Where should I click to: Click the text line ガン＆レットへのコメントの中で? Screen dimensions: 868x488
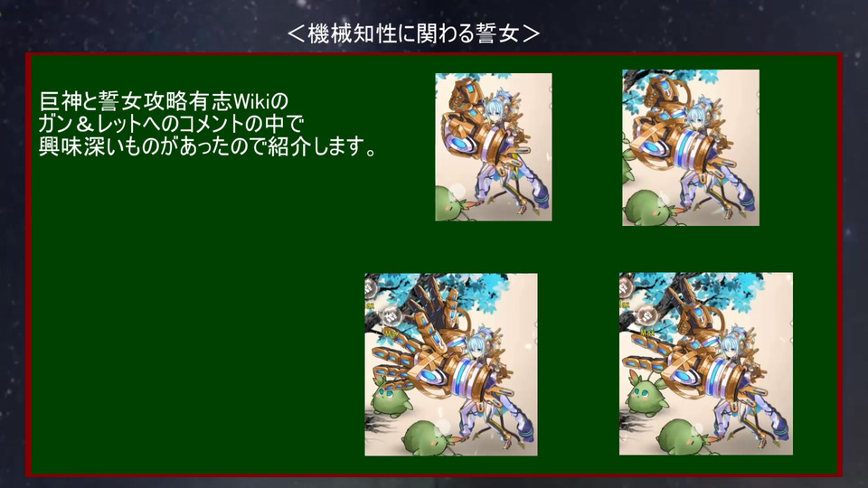(x=171, y=124)
